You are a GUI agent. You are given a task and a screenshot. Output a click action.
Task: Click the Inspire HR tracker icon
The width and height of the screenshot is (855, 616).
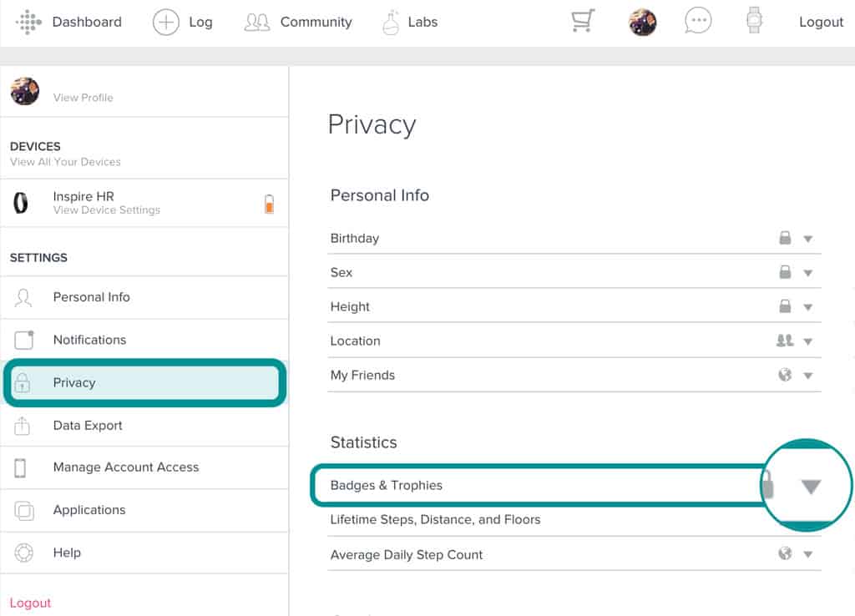pos(21,203)
